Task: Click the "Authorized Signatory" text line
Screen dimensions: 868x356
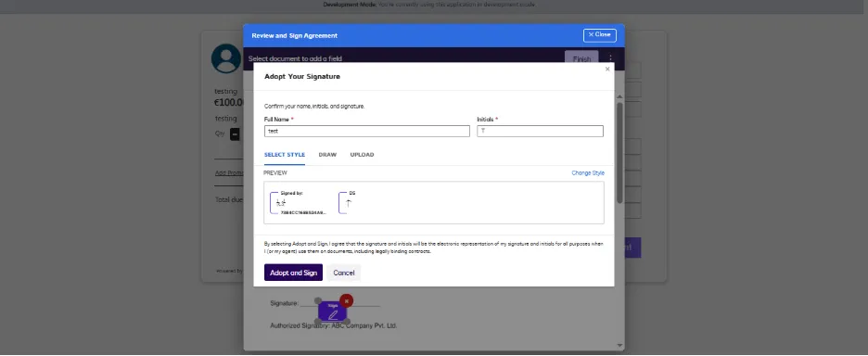Action: pos(334,325)
